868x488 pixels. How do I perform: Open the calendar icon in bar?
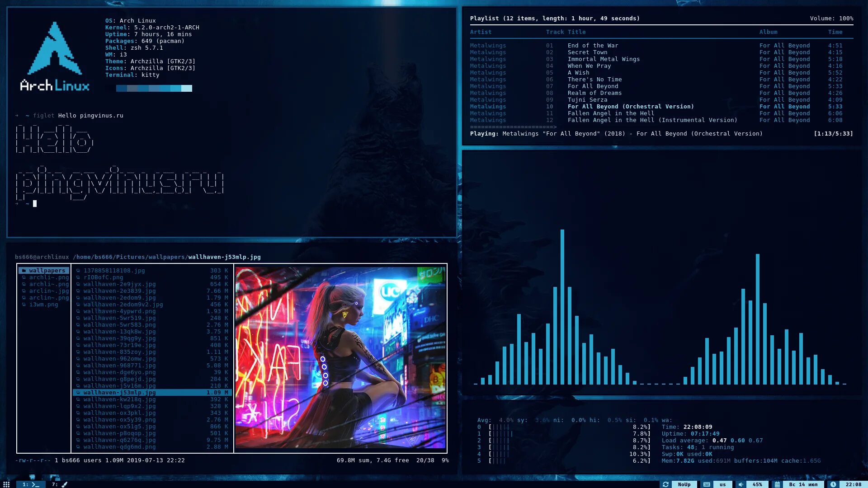(777, 484)
